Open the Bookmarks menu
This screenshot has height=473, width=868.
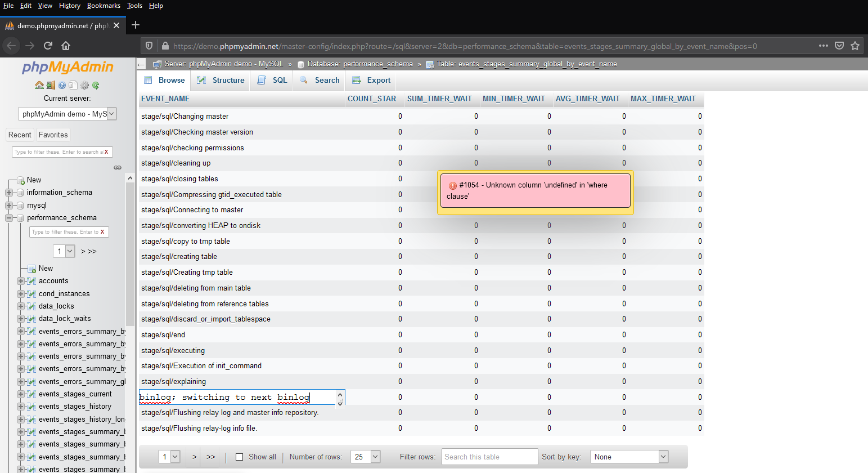[x=104, y=5]
